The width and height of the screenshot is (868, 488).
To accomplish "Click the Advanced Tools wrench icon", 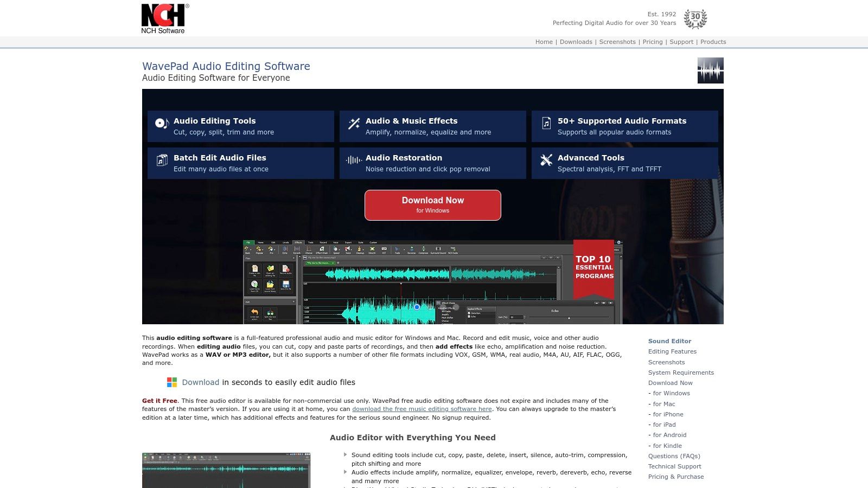I will click(546, 160).
